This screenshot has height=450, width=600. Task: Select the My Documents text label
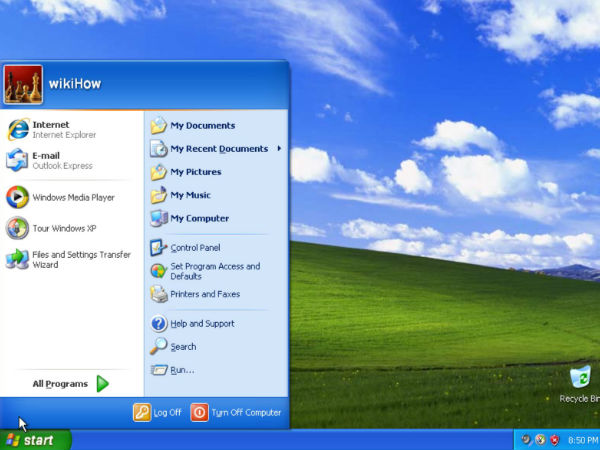coord(202,126)
